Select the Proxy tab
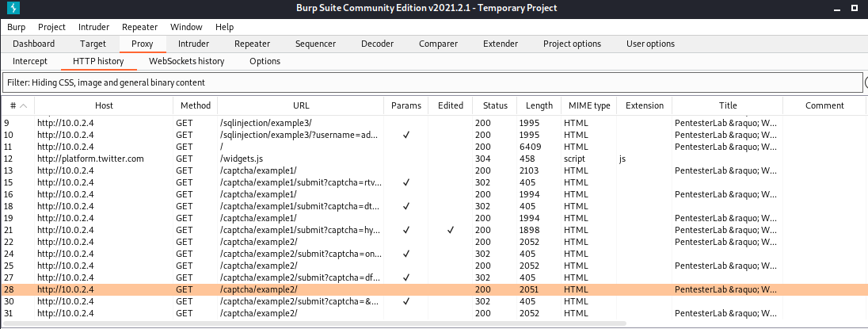This screenshot has height=329, width=868. (x=143, y=44)
